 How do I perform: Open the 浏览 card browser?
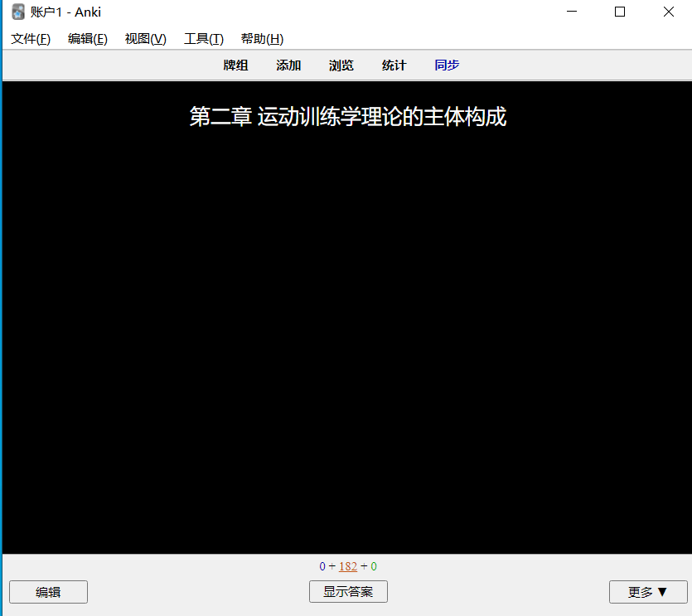click(341, 65)
